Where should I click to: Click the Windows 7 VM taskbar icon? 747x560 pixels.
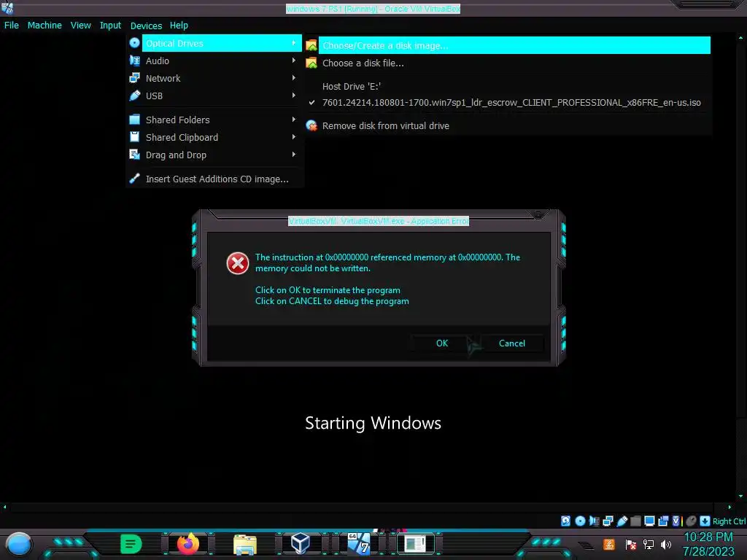pos(359,543)
